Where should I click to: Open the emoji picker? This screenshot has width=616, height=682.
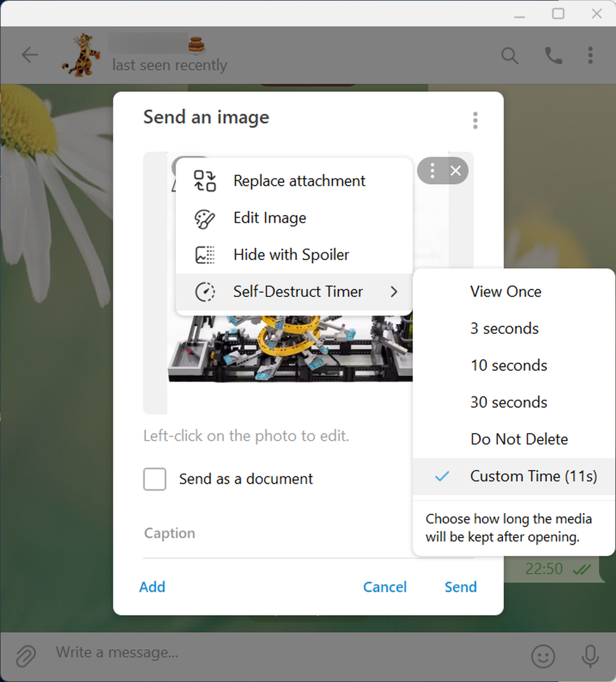pyautogui.click(x=543, y=656)
